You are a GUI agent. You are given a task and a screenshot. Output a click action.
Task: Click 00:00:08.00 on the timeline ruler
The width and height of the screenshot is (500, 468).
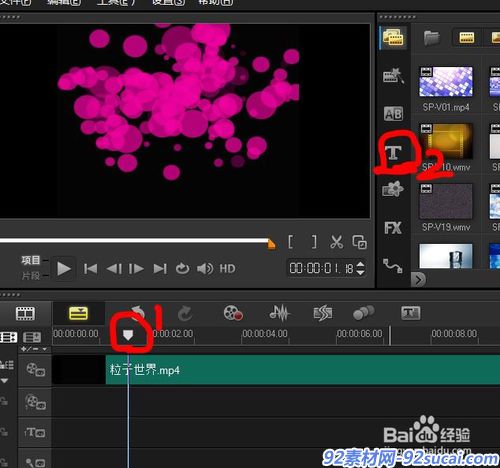(454, 333)
